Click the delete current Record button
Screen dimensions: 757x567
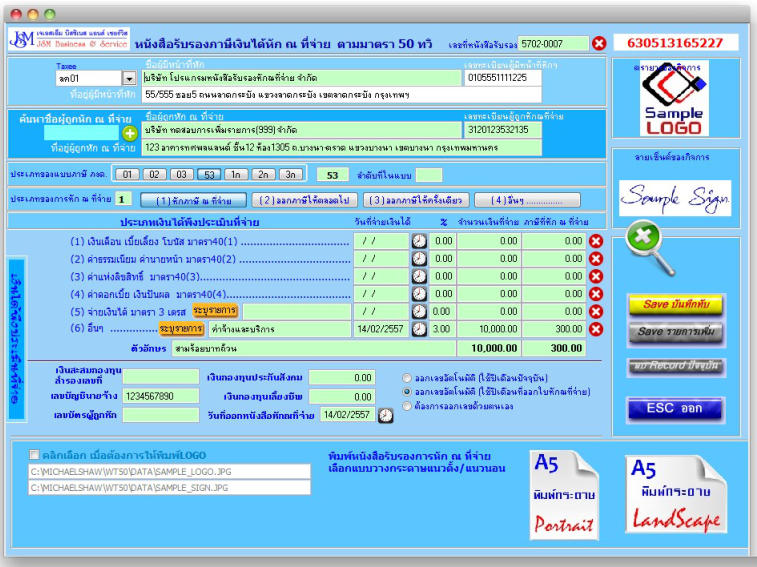tap(676, 366)
